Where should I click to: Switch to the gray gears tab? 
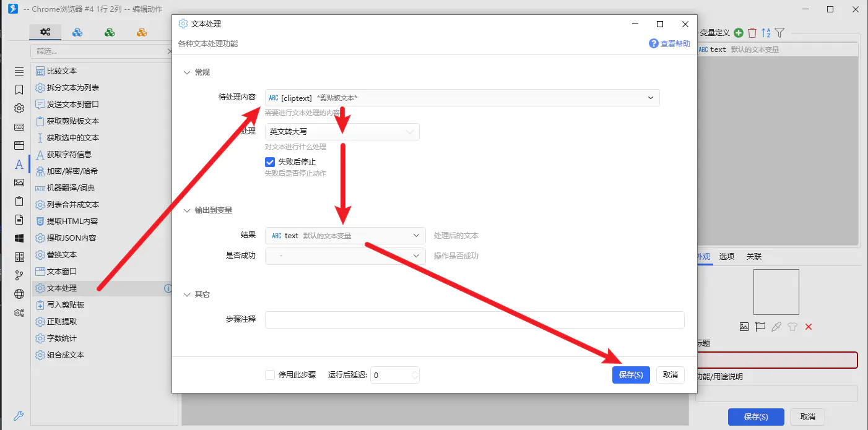[45, 32]
